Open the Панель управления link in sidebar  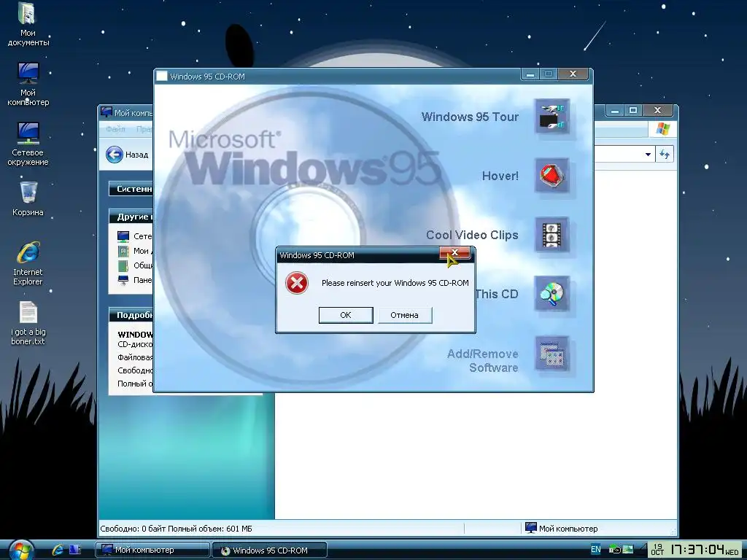tap(135, 280)
